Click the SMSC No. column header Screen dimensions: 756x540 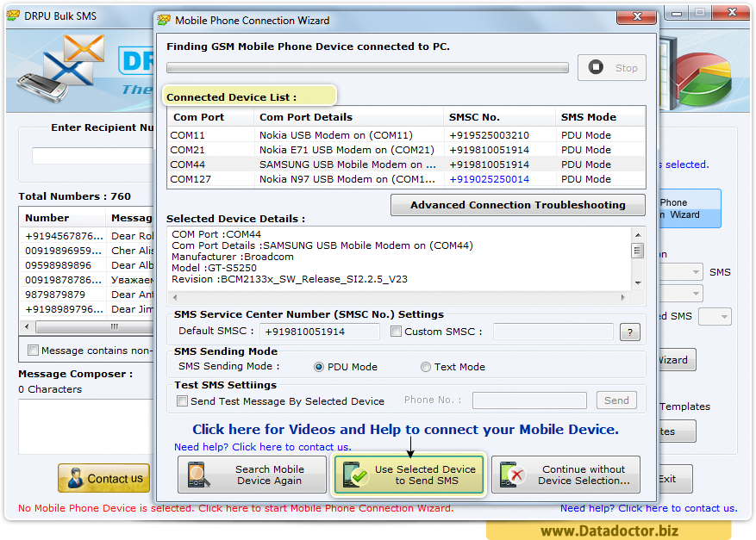point(499,117)
